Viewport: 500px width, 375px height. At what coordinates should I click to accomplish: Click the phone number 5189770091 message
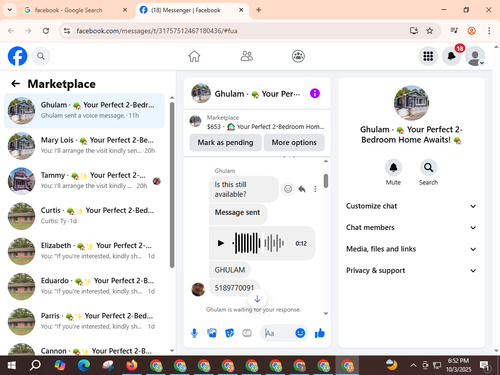(234, 288)
